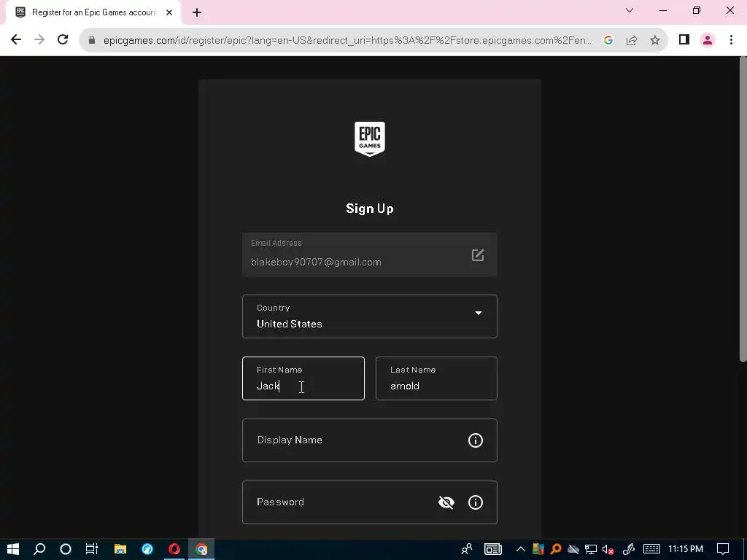This screenshot has height=560, width=747.
Task: Open a new browser tab
Action: pos(197,12)
